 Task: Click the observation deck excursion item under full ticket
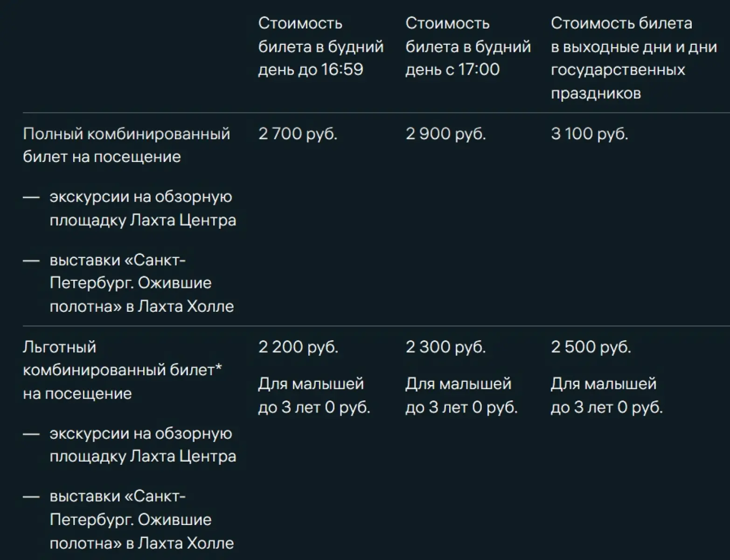142,208
